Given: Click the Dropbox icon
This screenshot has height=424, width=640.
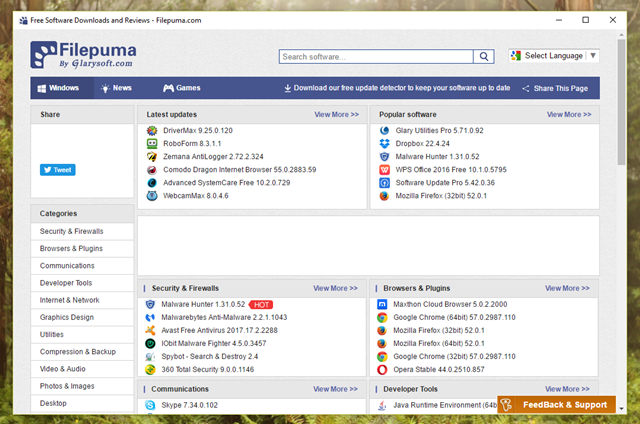Looking at the screenshot, I should tap(384, 144).
